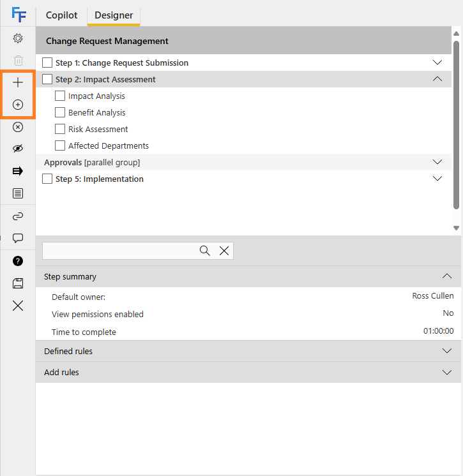Check Step 1: Change Request Submission checkbox
This screenshot has height=476, width=463.
(47, 63)
